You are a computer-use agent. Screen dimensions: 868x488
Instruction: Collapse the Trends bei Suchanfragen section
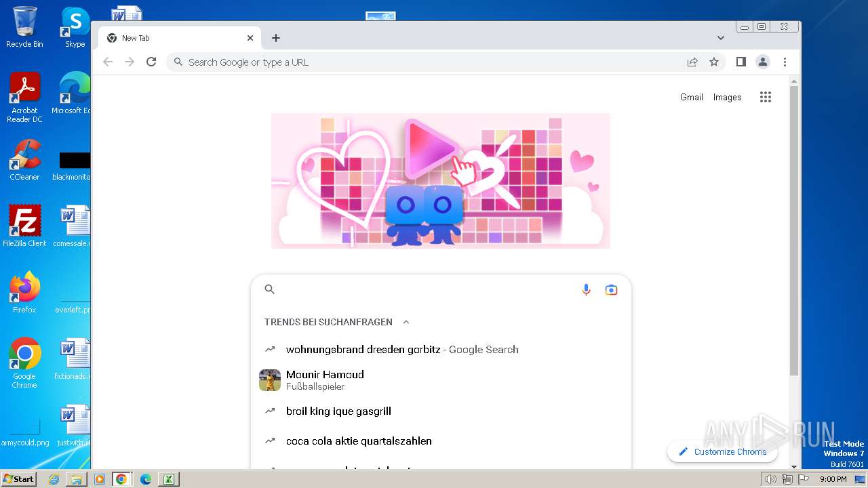(x=406, y=322)
